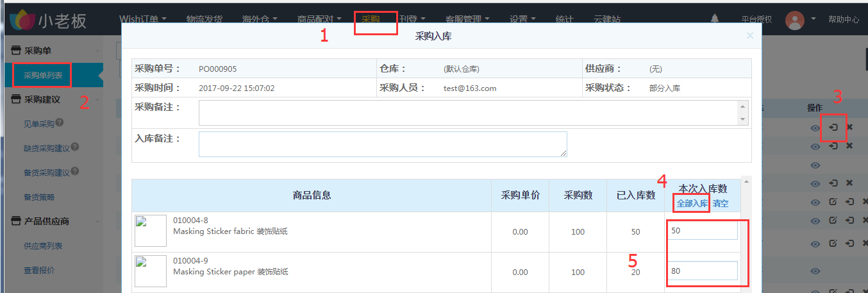868x293 pixels.
Task: Click the thumbnail for product 010004-9
Action: [x=151, y=271]
